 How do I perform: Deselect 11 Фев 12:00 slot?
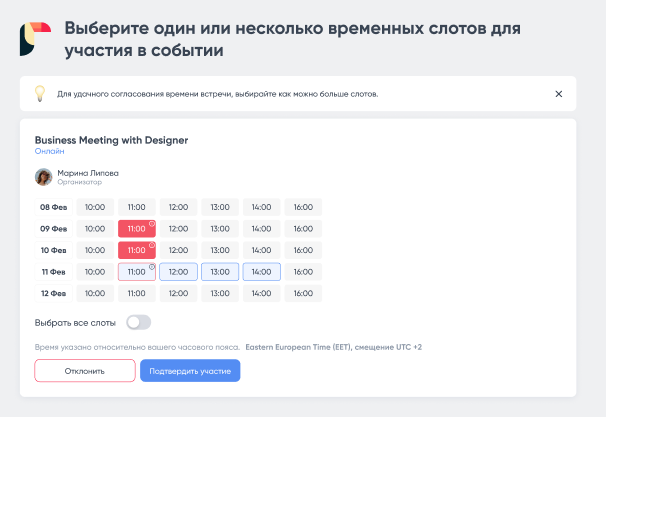(178, 272)
